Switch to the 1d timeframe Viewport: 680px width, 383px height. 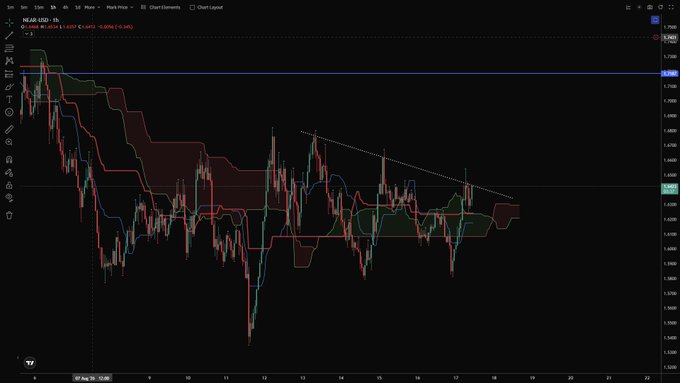point(78,7)
